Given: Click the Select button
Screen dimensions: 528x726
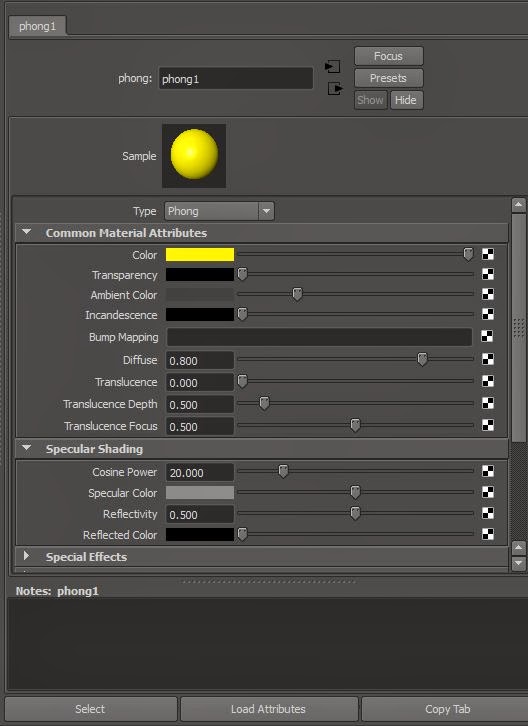Looking at the screenshot, I should tap(90, 709).
